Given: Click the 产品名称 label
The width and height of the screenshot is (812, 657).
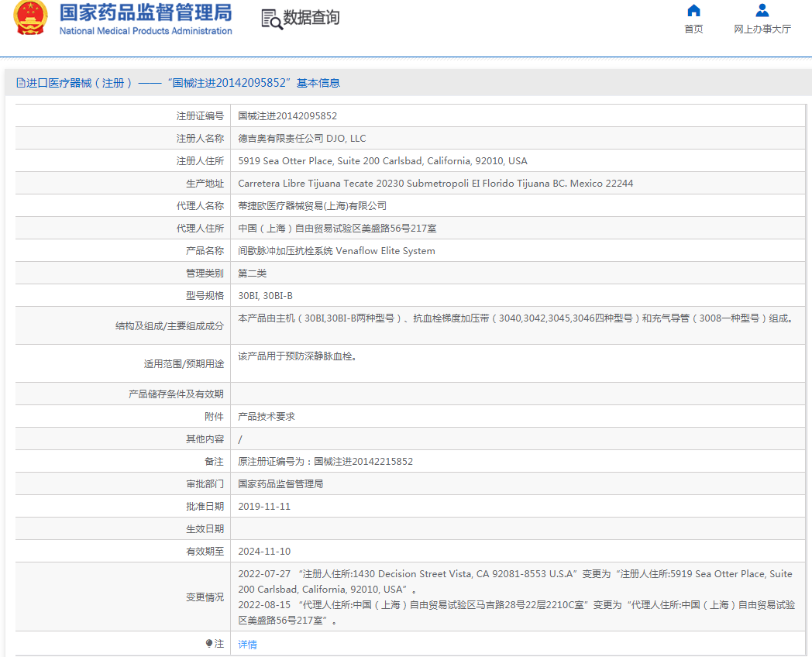Looking at the screenshot, I should click(x=205, y=250).
